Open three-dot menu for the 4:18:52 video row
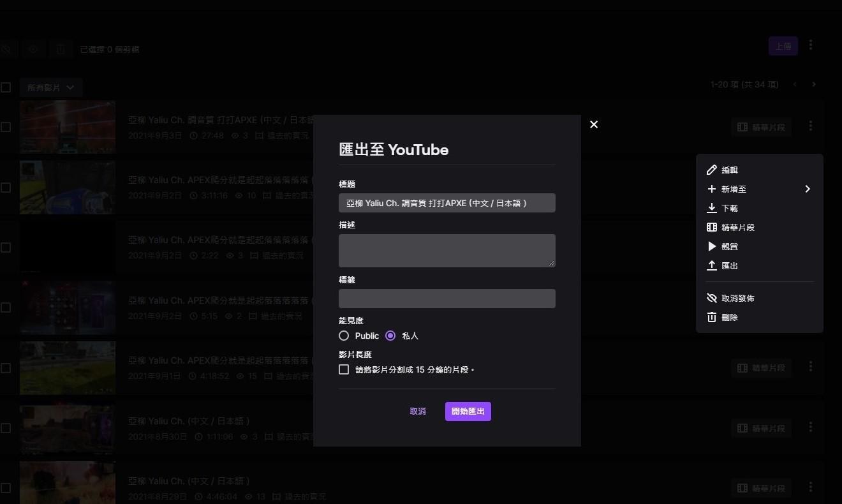Screen dimensions: 842x504 pos(811,367)
